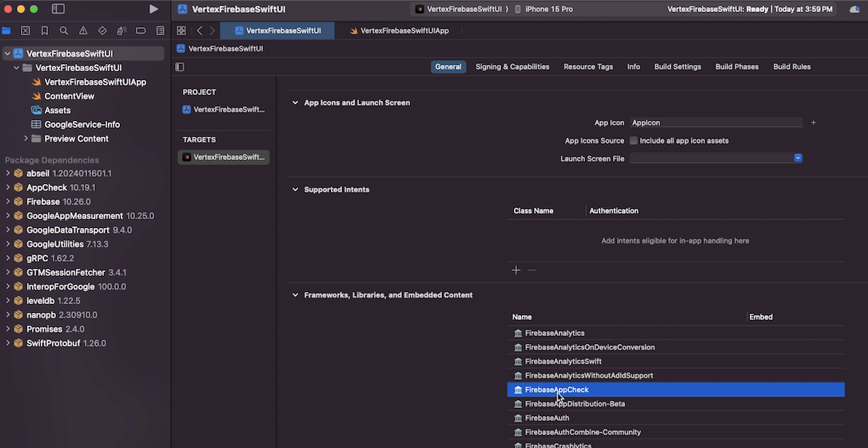This screenshot has width=868, height=448.
Task: Open the Report navigator icon
Action: point(160,30)
